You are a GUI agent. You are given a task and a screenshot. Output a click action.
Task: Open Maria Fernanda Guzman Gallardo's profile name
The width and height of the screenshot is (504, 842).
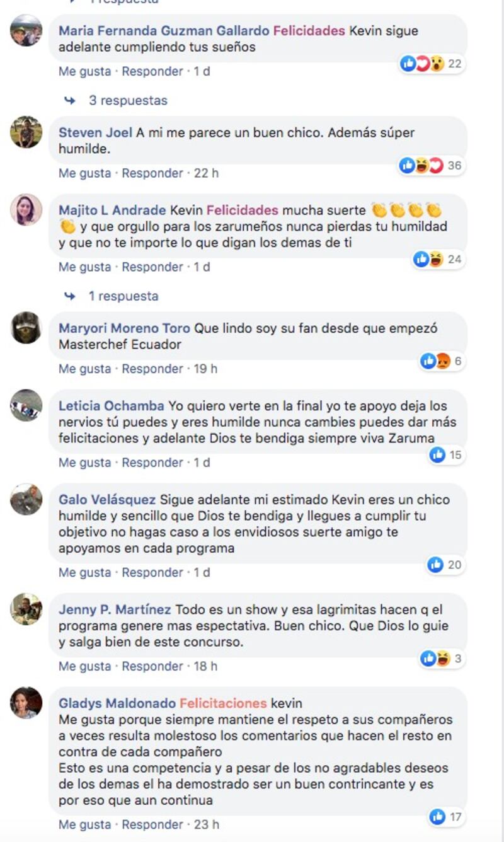[x=164, y=30]
